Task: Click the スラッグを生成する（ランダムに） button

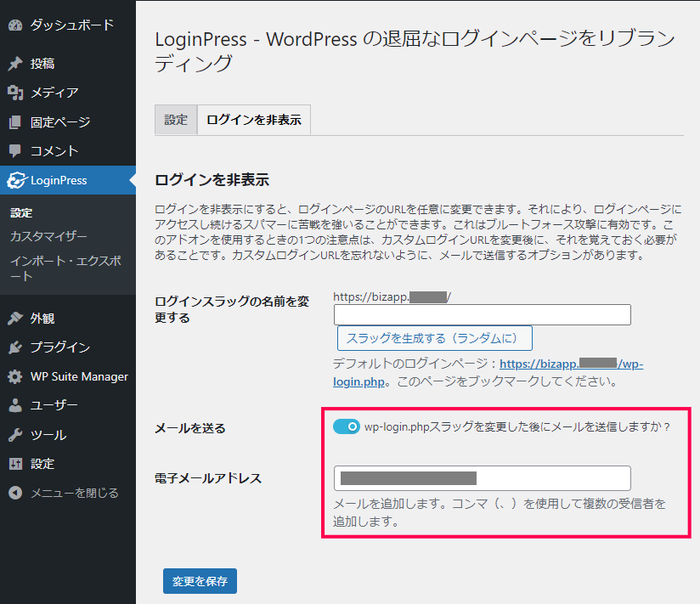Action: 434,338
